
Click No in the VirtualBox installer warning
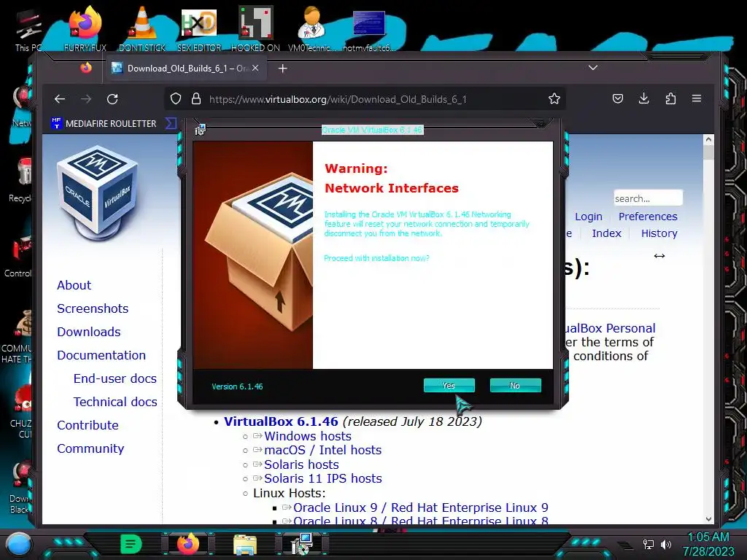coord(515,385)
